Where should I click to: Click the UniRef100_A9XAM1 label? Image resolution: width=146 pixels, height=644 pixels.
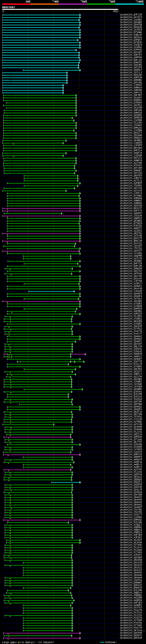click(131, 301)
